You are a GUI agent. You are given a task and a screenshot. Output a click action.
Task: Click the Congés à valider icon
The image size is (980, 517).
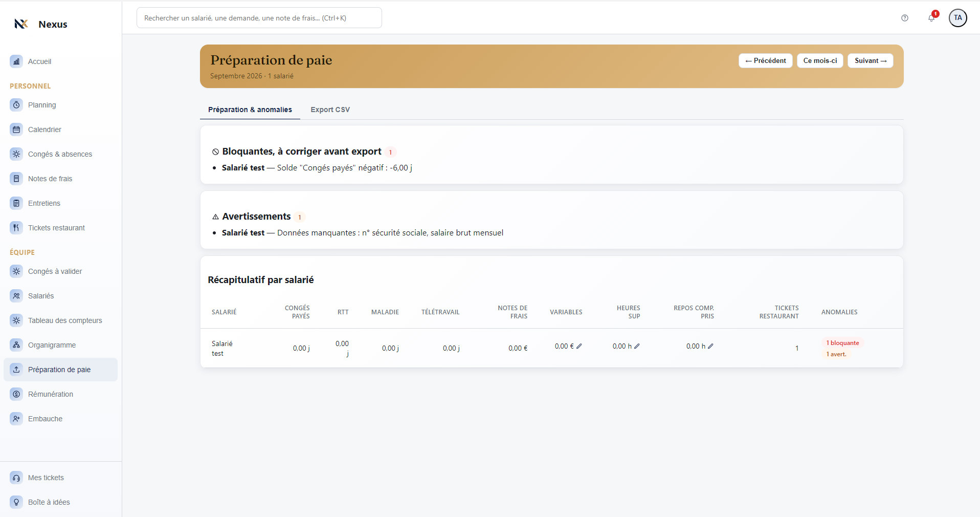point(16,271)
